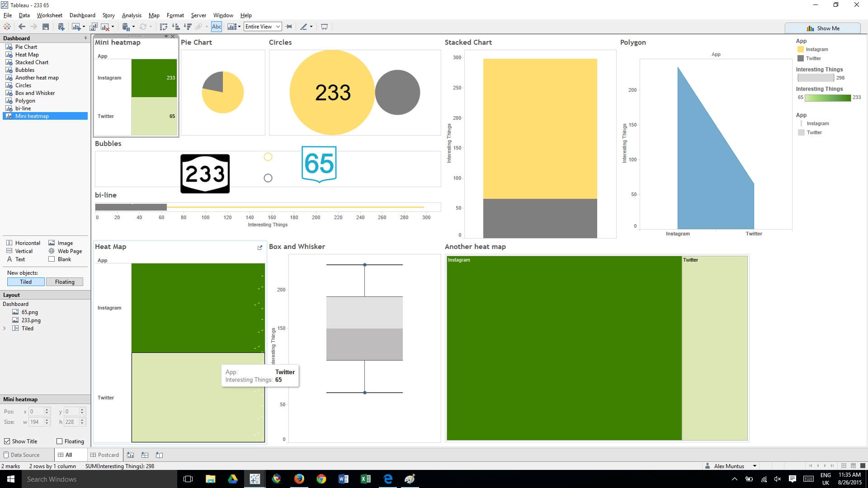This screenshot has width=868, height=488.
Task: Click the Presentation Mode icon
Action: coord(324,27)
